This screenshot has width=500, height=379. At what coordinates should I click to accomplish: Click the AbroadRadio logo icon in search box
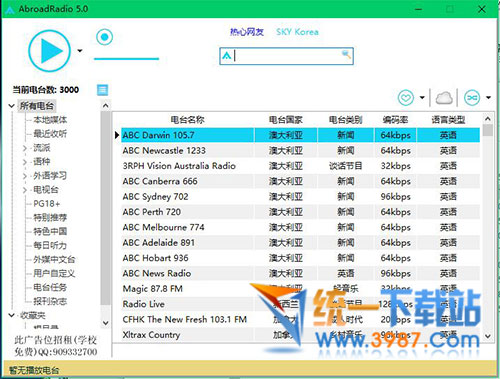[227, 56]
